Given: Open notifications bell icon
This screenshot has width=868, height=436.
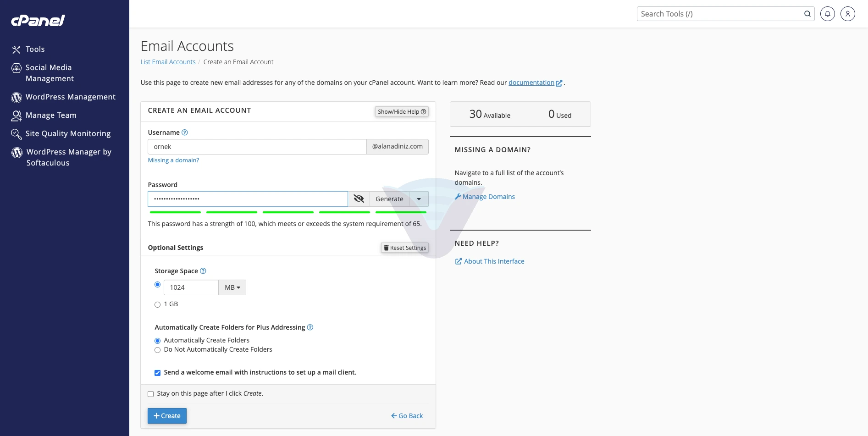Looking at the screenshot, I should coord(828,14).
